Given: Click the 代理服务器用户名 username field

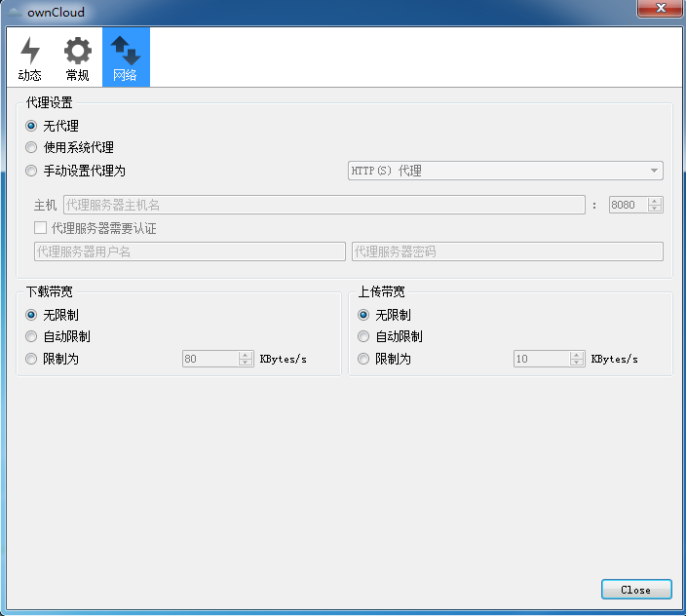Looking at the screenshot, I should (190, 251).
